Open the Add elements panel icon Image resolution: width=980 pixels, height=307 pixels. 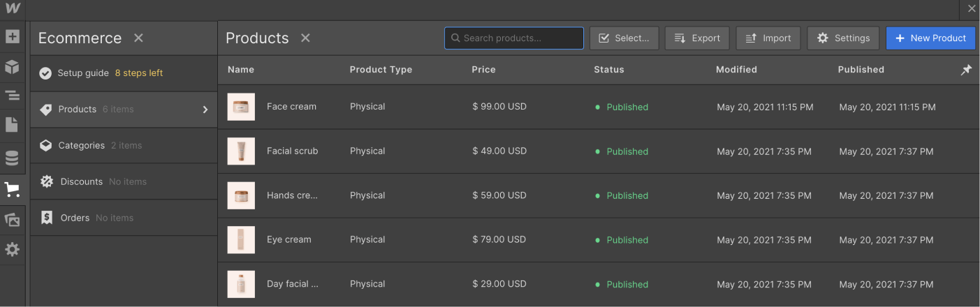tap(12, 37)
